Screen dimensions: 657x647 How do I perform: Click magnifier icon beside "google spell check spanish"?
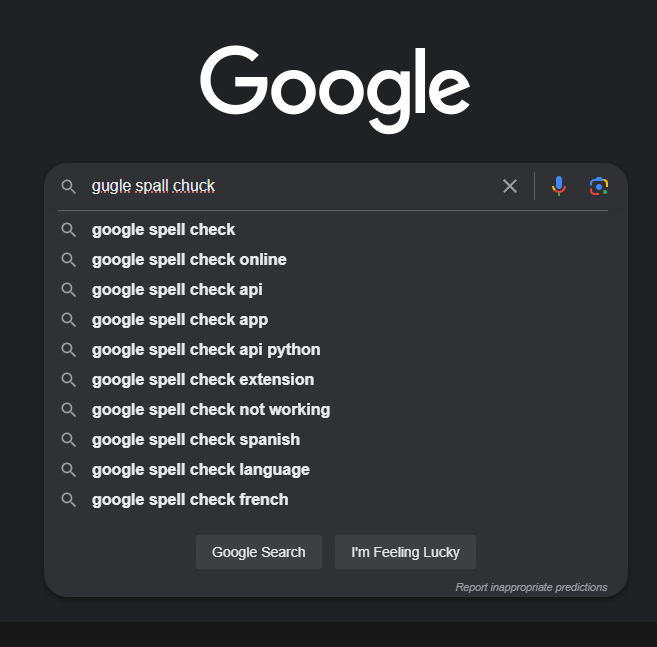tap(69, 440)
